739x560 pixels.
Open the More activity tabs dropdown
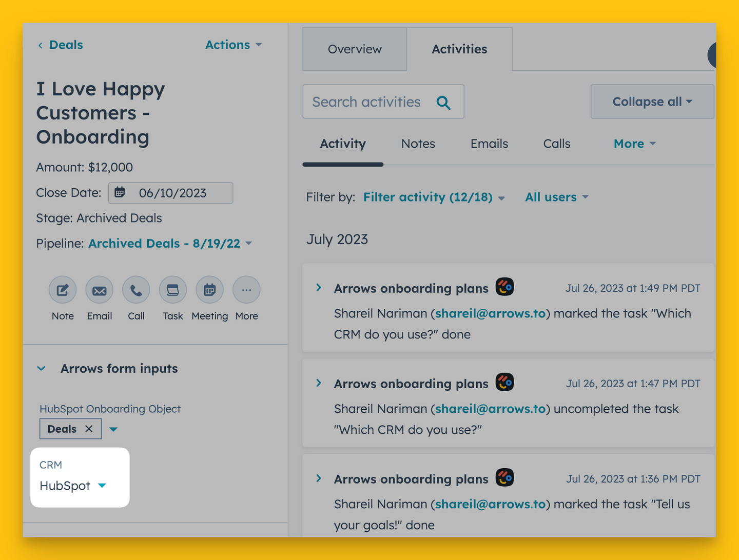[x=635, y=144]
